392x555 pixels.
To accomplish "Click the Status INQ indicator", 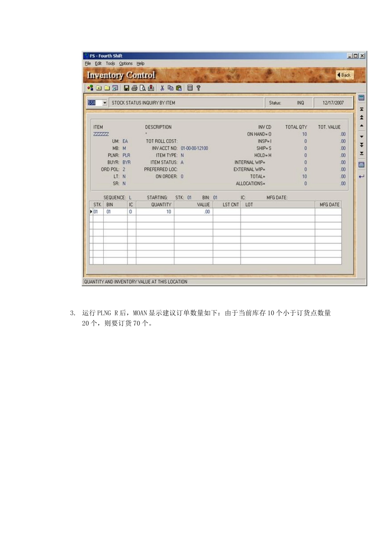I will point(300,103).
